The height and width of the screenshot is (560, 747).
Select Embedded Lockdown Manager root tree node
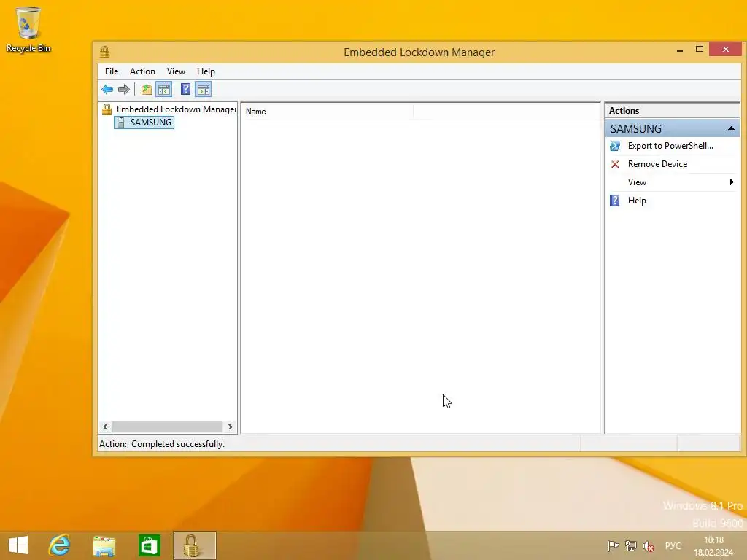click(177, 109)
